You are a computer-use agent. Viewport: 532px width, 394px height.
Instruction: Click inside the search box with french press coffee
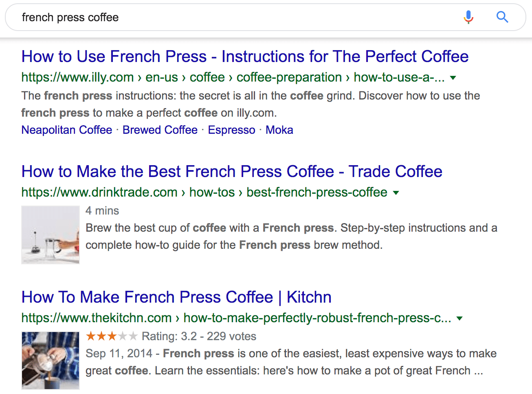[163, 17]
